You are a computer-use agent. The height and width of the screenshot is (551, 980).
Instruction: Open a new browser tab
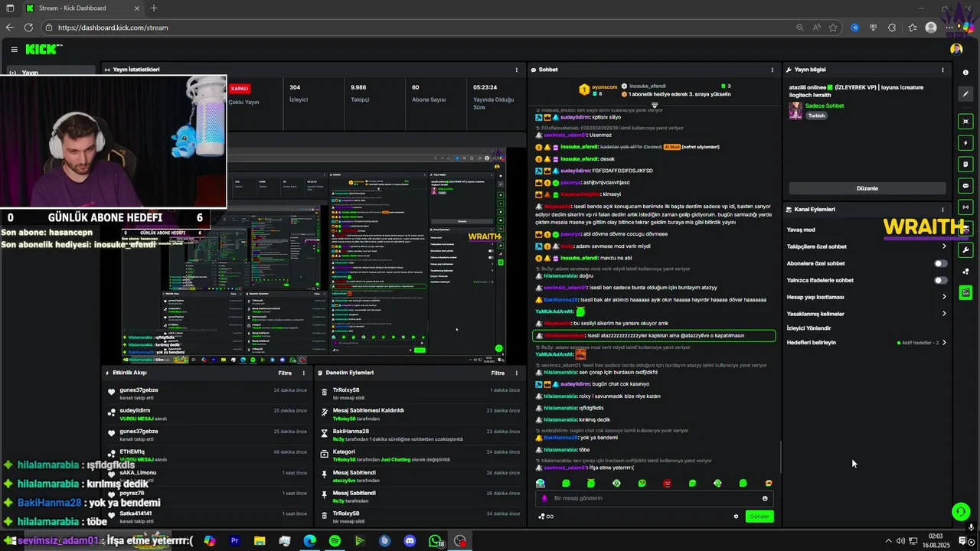154,8
